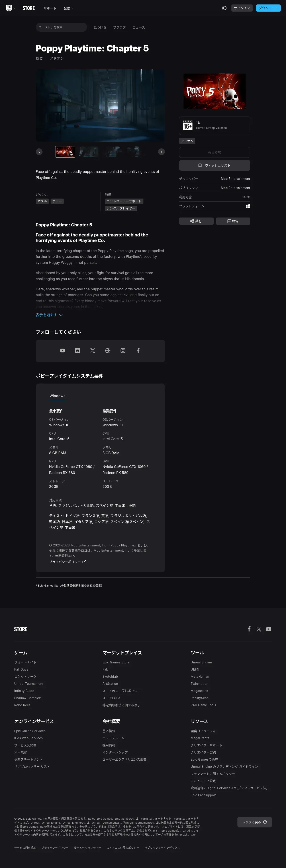The width and height of the screenshot is (286, 868).
Task: Click the search magnifier icon
Action: click(40, 27)
